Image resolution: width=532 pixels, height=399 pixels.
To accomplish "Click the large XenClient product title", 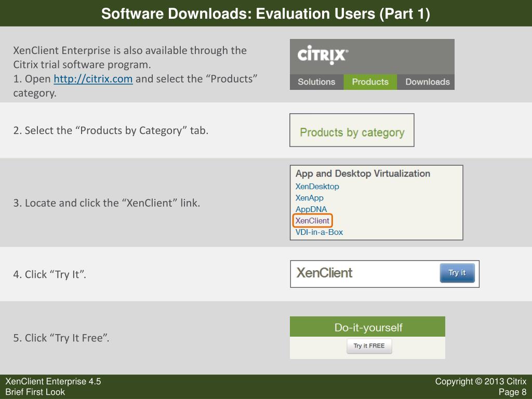I will point(324,273).
